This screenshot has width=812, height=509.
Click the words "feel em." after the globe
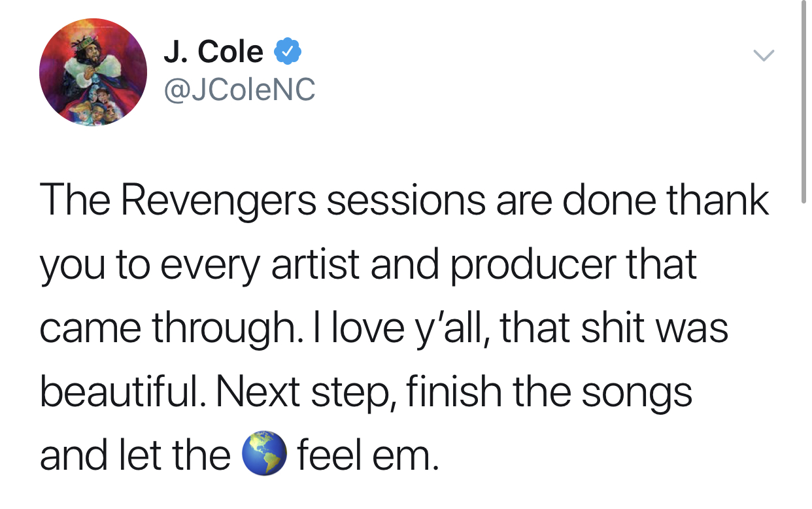point(365,455)
